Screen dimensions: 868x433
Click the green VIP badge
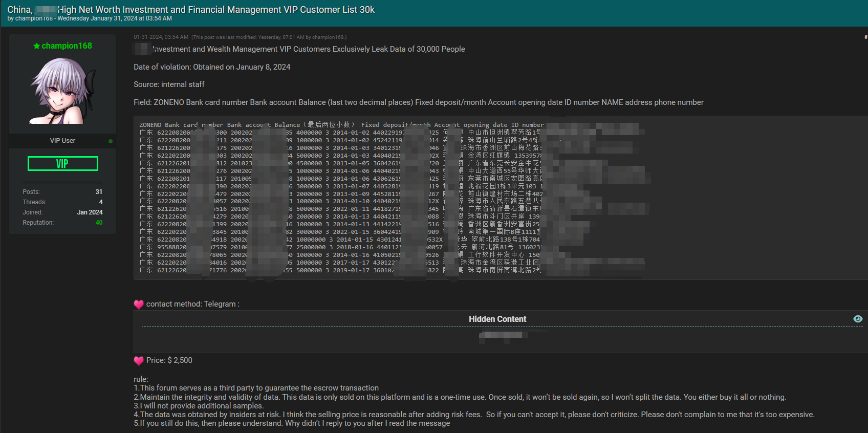62,163
